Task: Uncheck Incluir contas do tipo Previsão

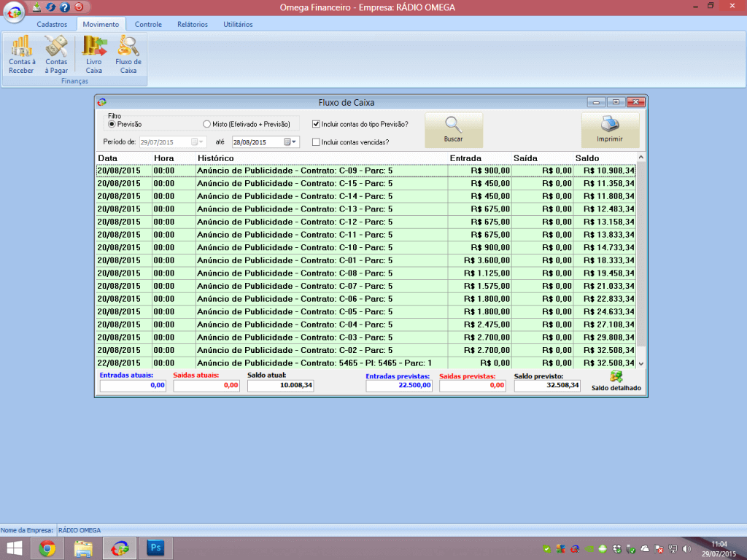Action: coord(317,125)
